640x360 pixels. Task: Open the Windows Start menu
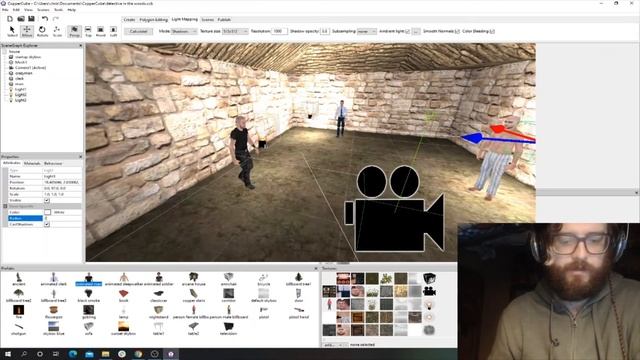point(8,354)
